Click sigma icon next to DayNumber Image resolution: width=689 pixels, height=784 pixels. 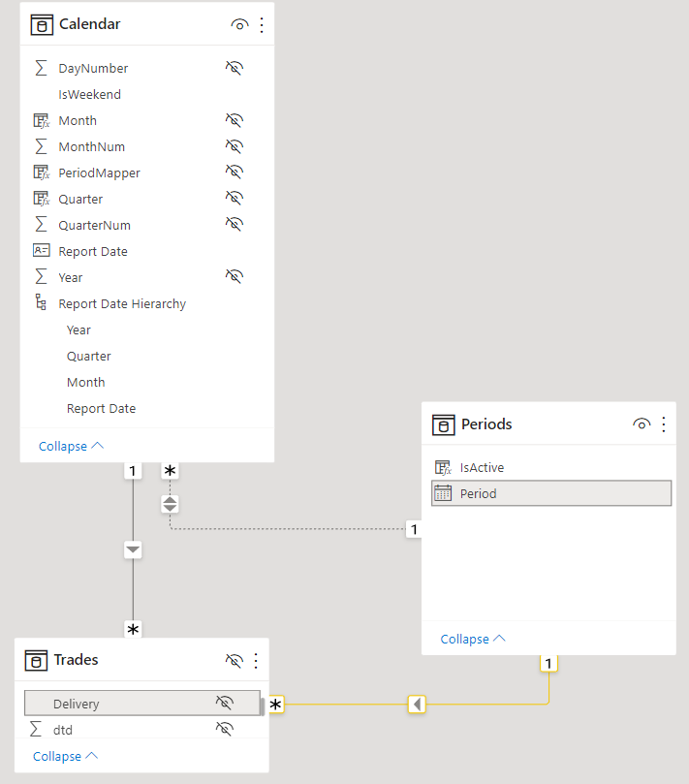coord(41,68)
